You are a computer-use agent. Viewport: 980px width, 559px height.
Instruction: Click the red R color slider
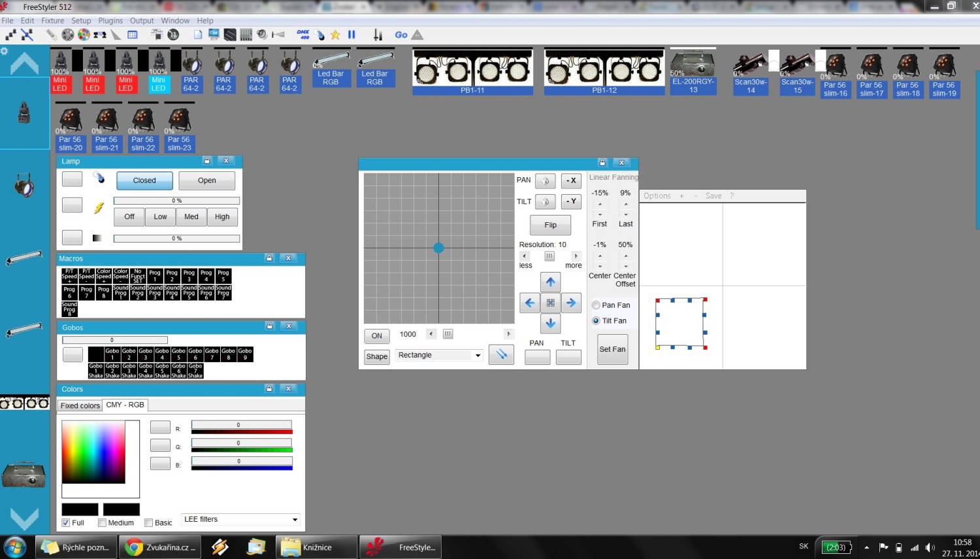(241, 432)
